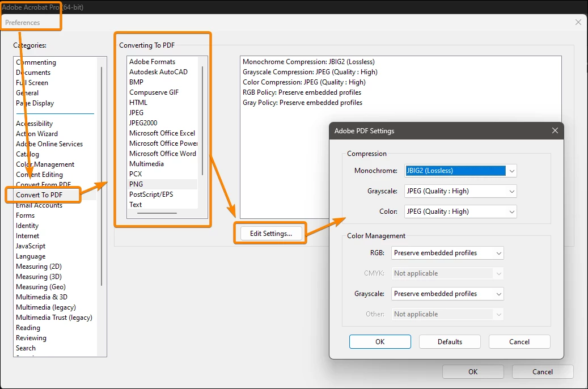Choose Adobe Formats in converting list
588x389 pixels.
(x=153, y=61)
